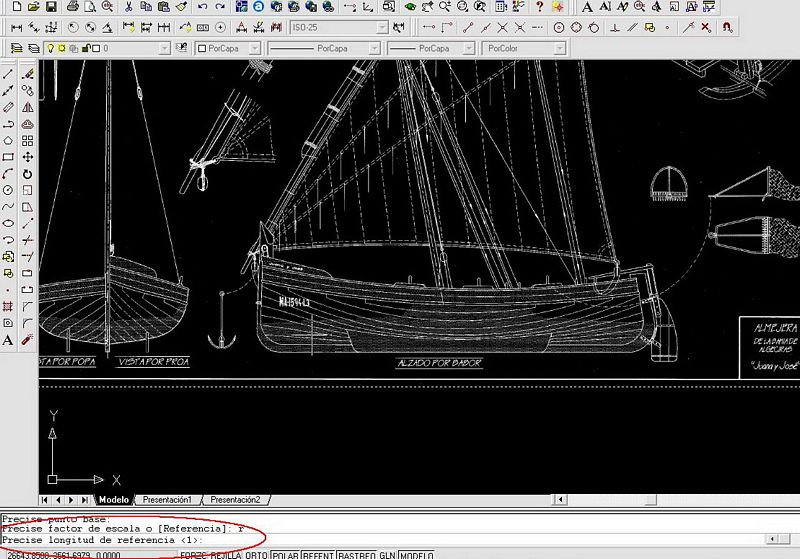This screenshot has width=800, height=559.
Task: Select the Rectangle draw tool
Action: [x=8, y=157]
